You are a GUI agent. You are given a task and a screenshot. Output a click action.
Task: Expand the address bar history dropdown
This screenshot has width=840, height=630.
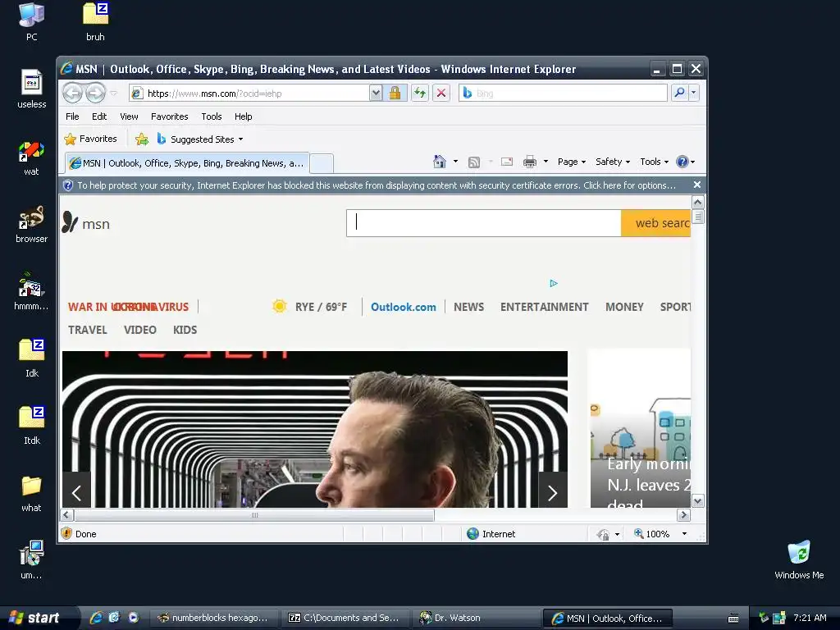pyautogui.click(x=376, y=94)
